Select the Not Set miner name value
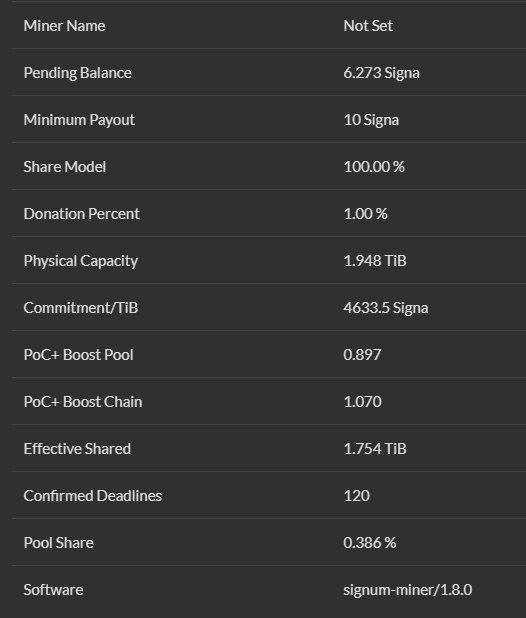Image resolution: width=526 pixels, height=618 pixels. tap(368, 26)
